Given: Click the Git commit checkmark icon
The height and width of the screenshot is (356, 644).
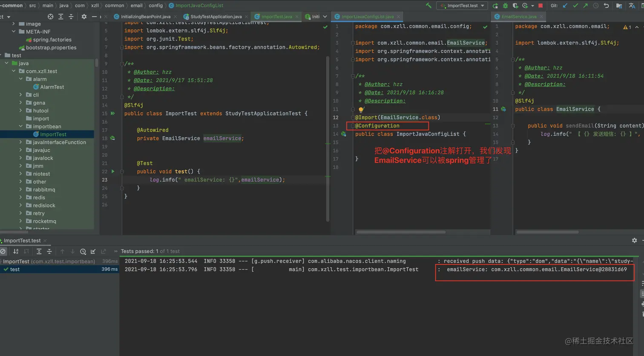Looking at the screenshot, I should 575,6.
